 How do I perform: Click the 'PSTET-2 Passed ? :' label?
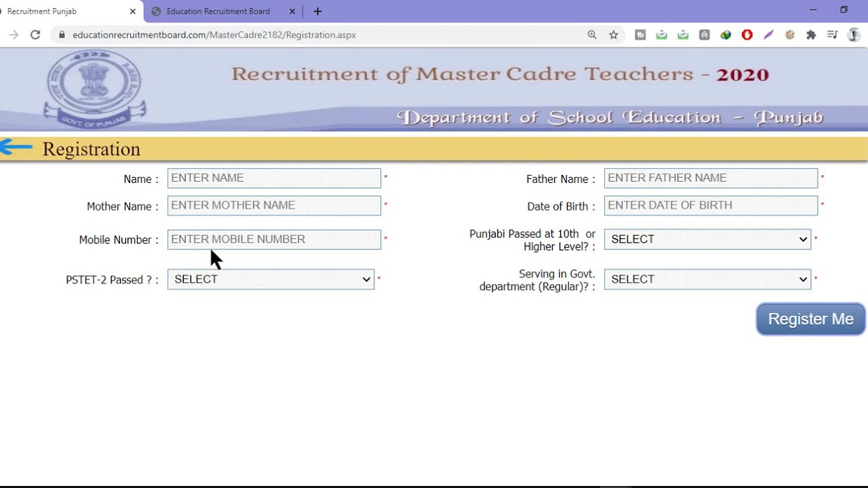(113, 280)
